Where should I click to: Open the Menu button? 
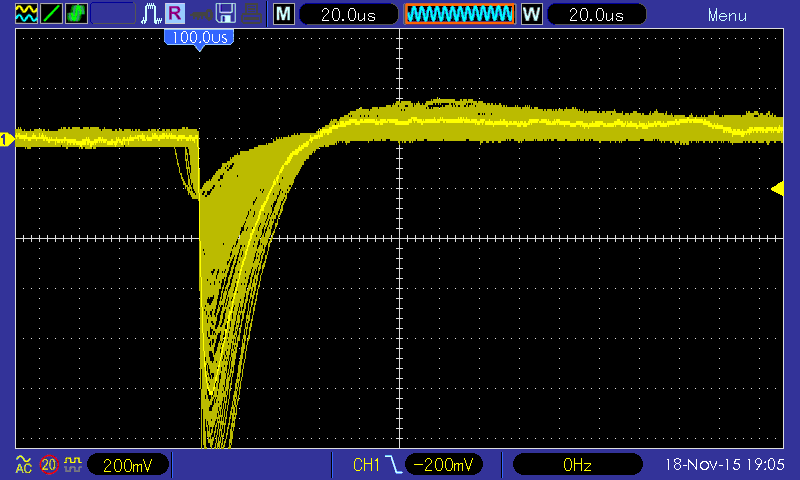click(x=727, y=15)
